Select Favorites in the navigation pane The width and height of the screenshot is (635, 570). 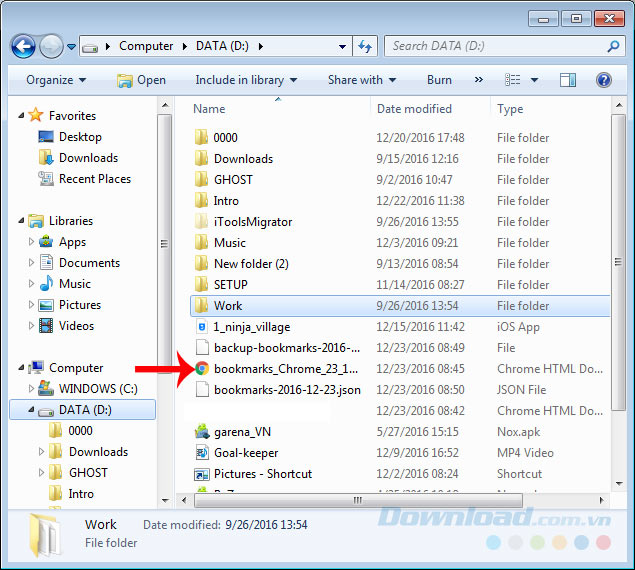72,116
